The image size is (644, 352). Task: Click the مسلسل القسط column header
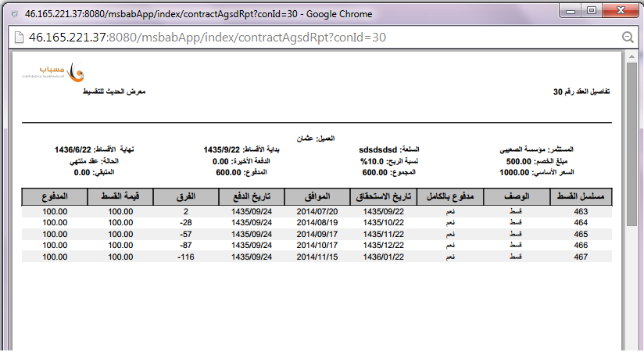coord(581,196)
